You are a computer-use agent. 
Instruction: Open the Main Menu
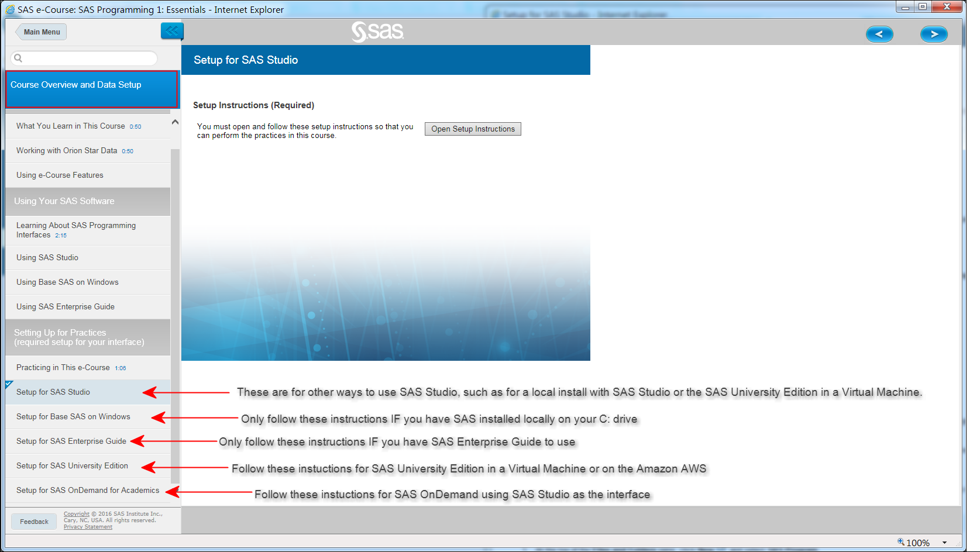[x=40, y=32]
